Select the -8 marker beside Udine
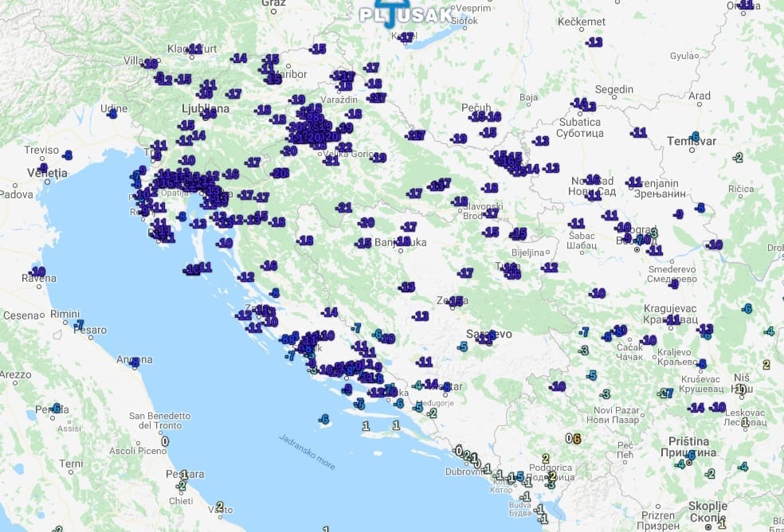 click(x=112, y=114)
